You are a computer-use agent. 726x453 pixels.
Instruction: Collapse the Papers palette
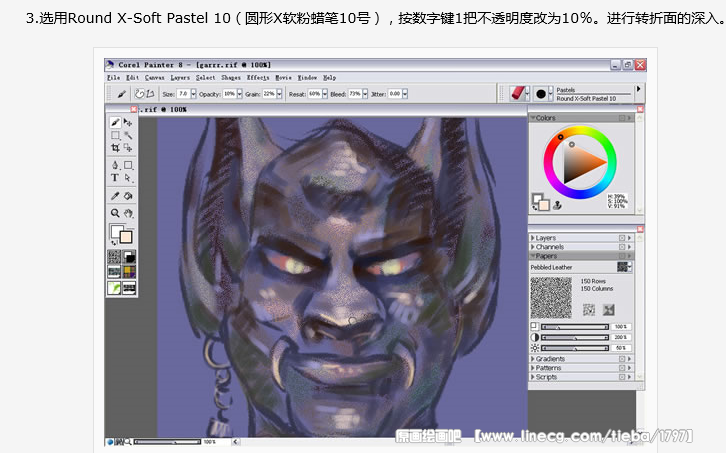tap(532, 256)
